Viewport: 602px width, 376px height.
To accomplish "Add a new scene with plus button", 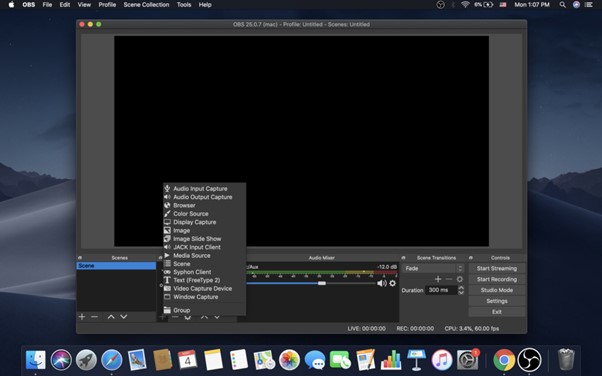I will 82,317.
